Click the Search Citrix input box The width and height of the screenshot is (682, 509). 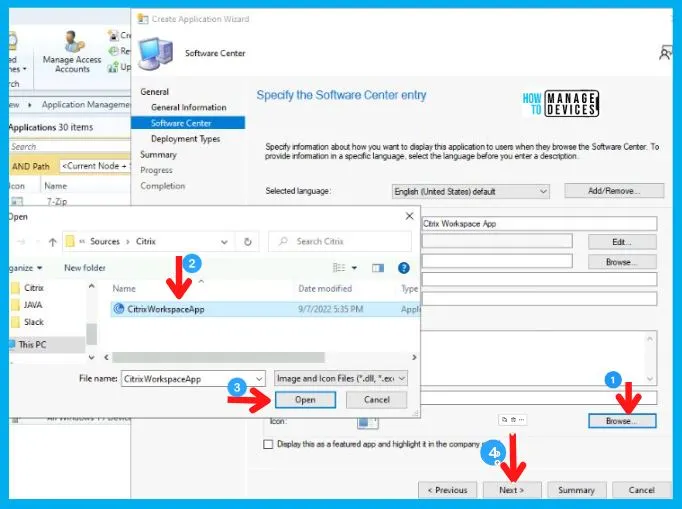pyautogui.click(x=340, y=241)
